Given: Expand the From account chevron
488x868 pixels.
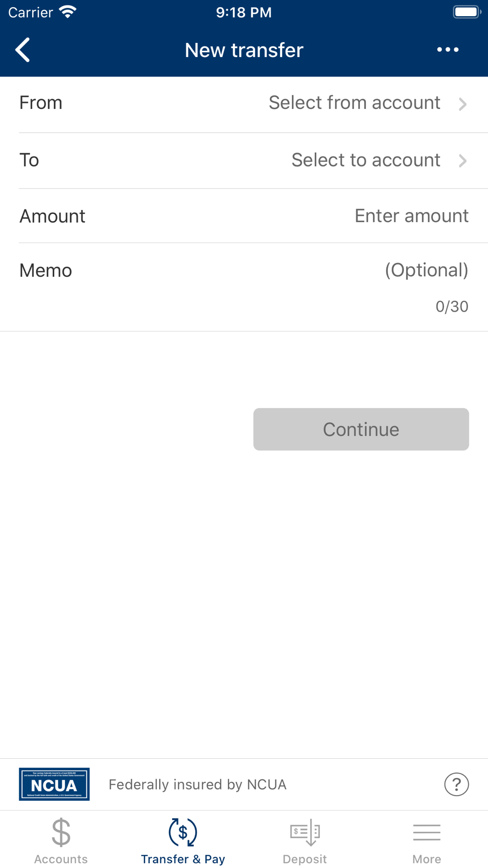Looking at the screenshot, I should [x=463, y=104].
